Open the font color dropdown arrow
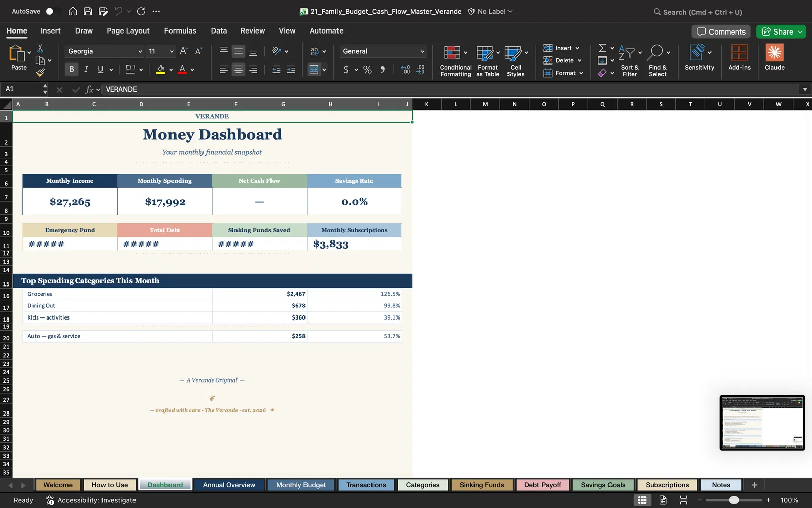This screenshot has width=812, height=508. (192, 70)
